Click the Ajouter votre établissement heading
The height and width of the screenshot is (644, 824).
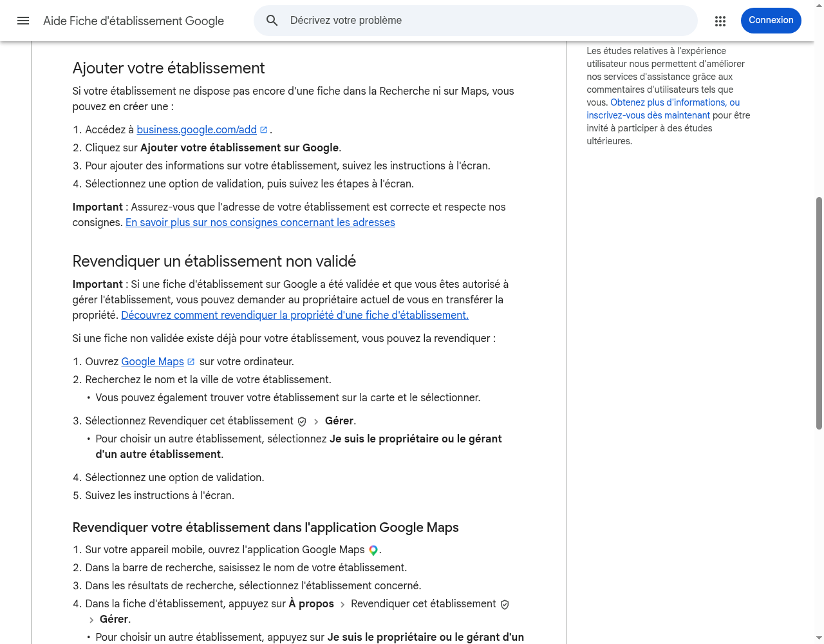click(169, 68)
